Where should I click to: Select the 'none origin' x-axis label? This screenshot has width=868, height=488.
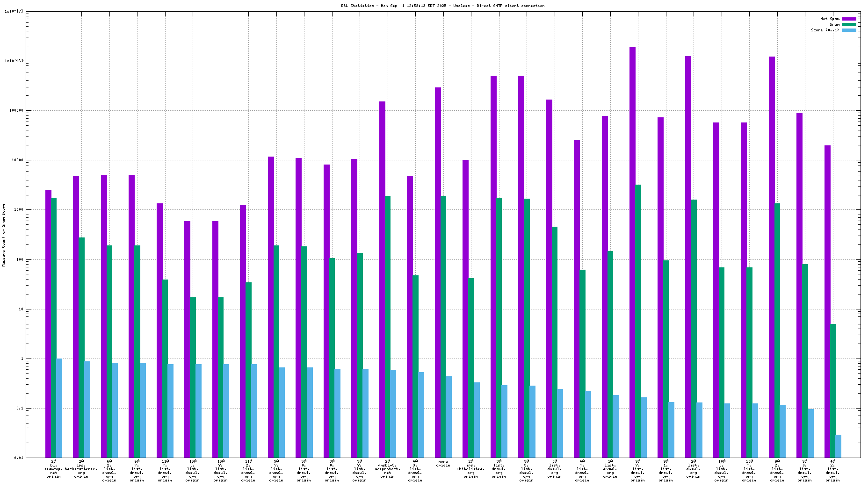[443, 463]
